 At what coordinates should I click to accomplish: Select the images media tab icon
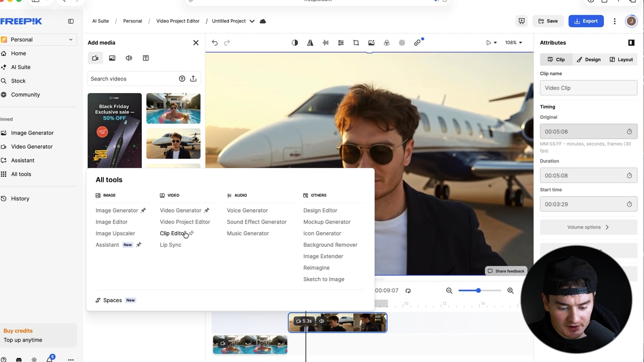pyautogui.click(x=112, y=58)
